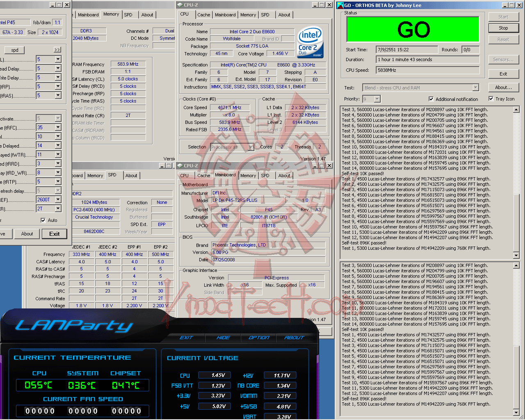The image size is (525, 420).
Task: Open About tab in CPU-Z Mainboard window
Action: coord(284,176)
